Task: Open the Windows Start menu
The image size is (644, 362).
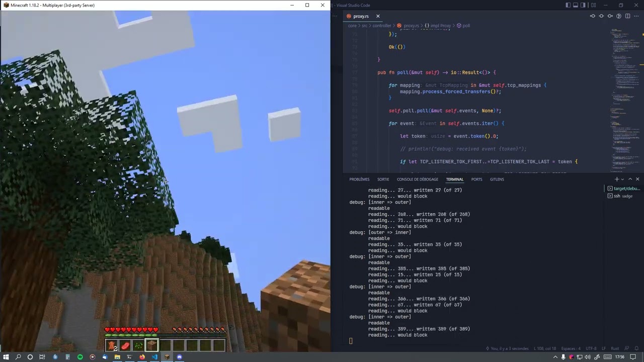Action: (x=6, y=357)
